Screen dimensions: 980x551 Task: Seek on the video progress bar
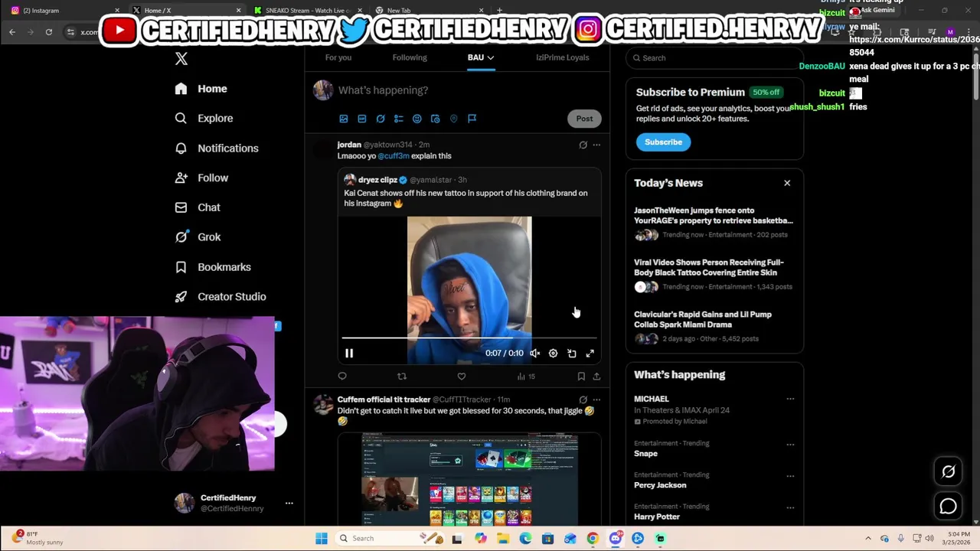(x=469, y=337)
